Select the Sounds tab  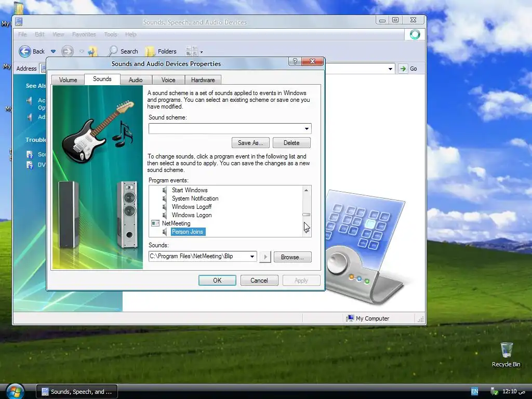click(102, 79)
